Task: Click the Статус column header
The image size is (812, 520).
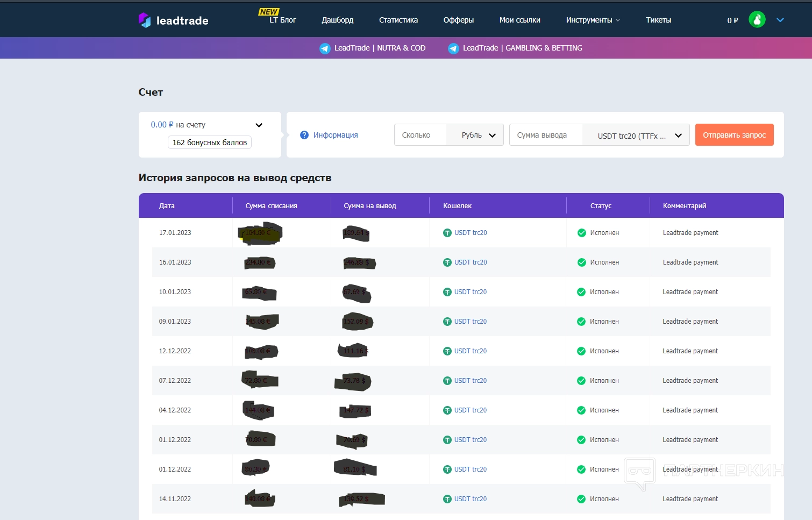Action: coord(601,205)
